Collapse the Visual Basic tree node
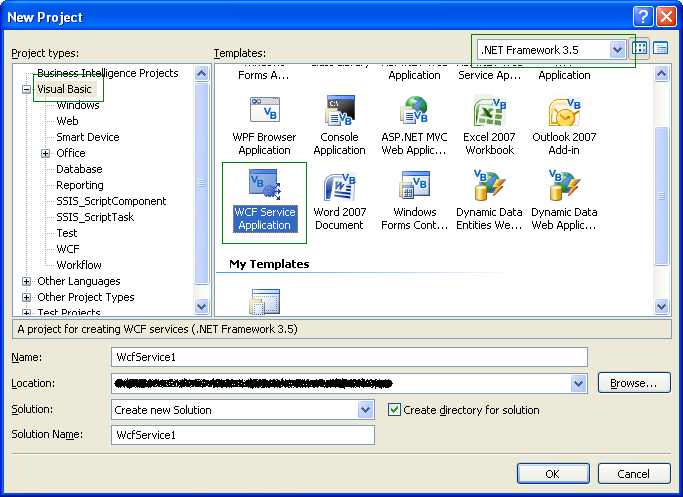The image size is (683, 497). 27,89
